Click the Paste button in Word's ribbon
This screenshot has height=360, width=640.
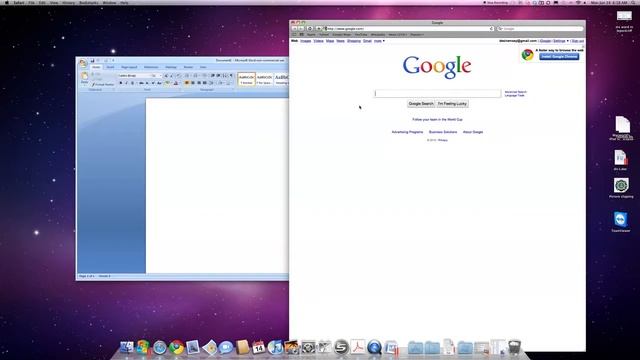(84, 78)
